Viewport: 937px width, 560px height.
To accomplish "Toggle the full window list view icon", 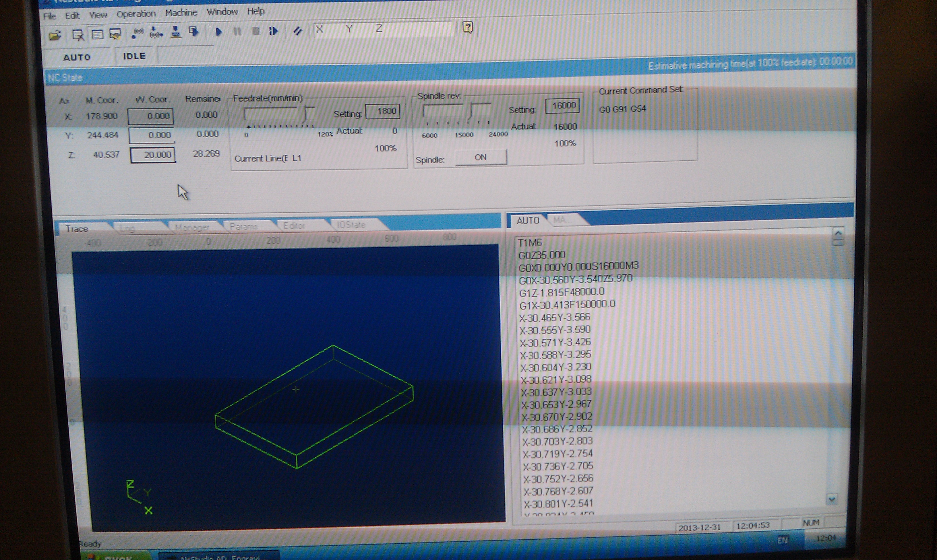I will (x=97, y=35).
